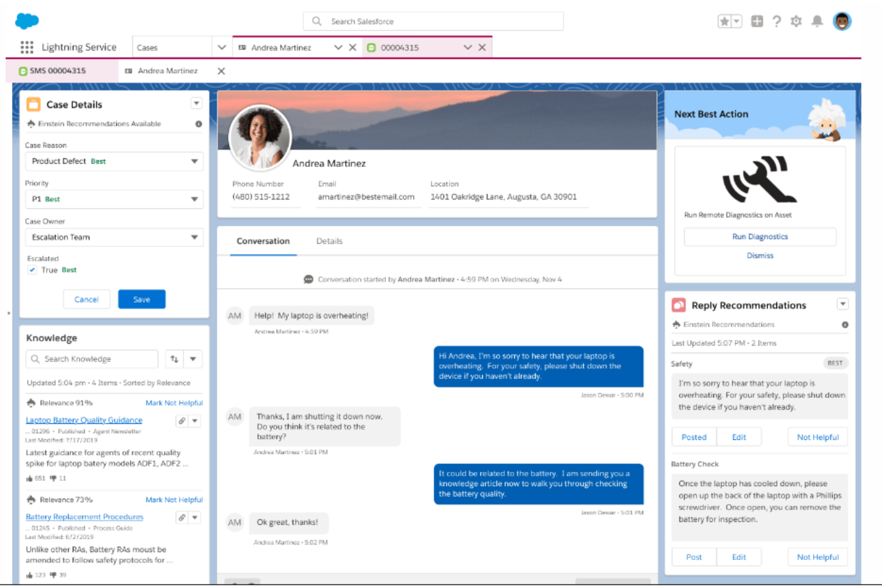Open your user profile avatar

(x=842, y=21)
